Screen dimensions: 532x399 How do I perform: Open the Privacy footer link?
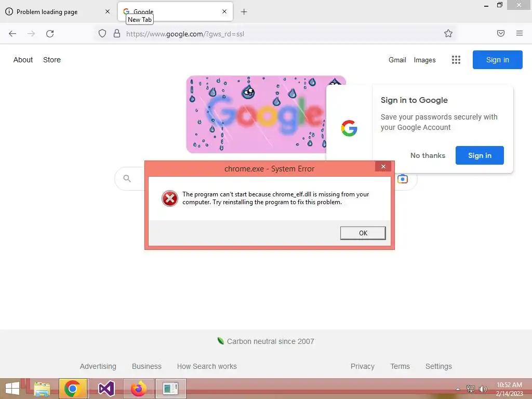coord(362,366)
